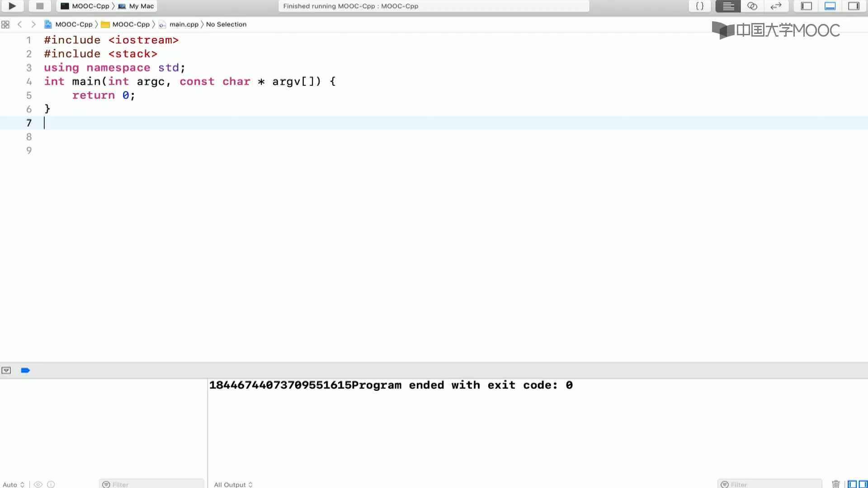Image resolution: width=868 pixels, height=488 pixels.
Task: Go forward in the jump bar history
Action: tap(33, 24)
